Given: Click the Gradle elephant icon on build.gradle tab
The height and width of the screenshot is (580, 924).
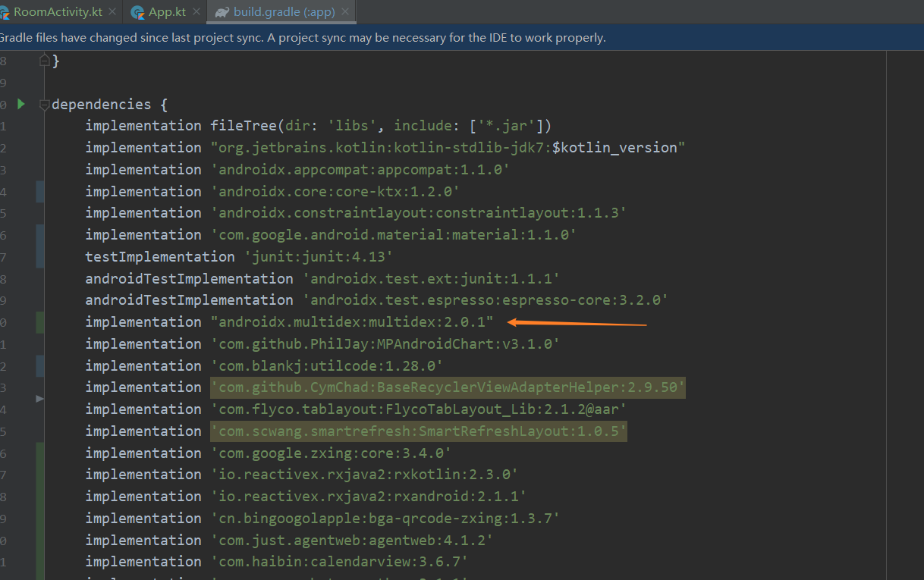Looking at the screenshot, I should point(220,11).
